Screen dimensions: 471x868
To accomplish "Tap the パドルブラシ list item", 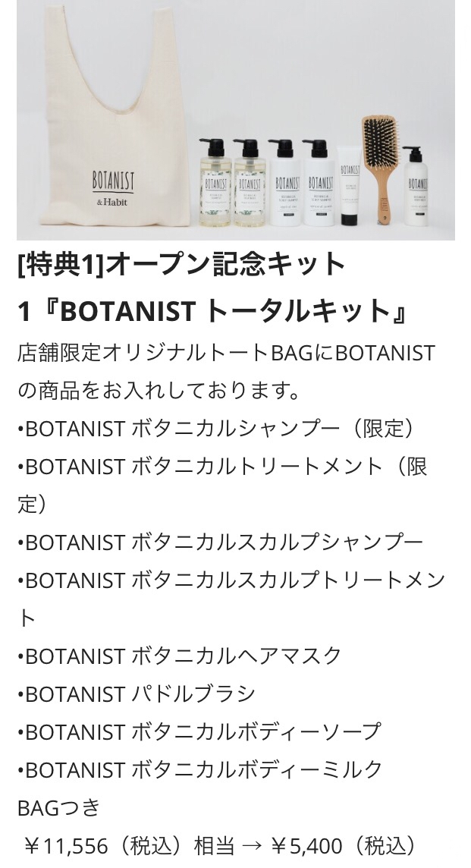I will point(137,693).
